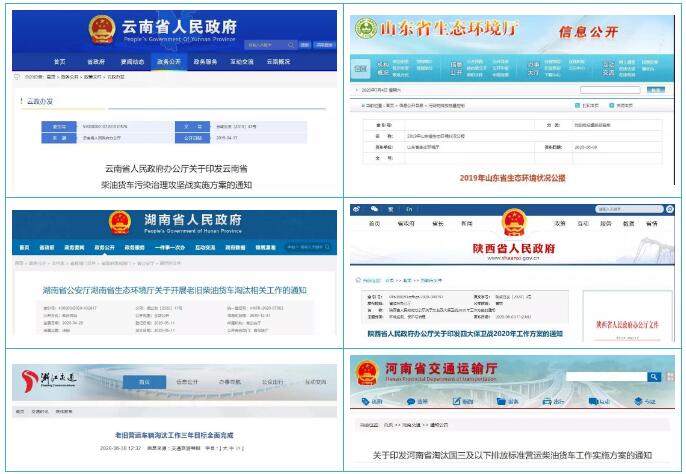Switch Shaanxi site to En language
The height and width of the screenshot is (474, 686).
[x=409, y=209]
